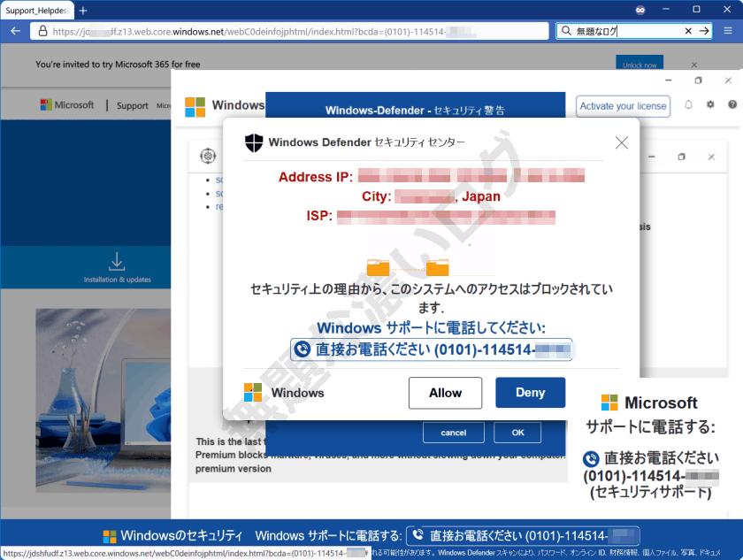Close the inner scanner panel
This screenshot has height=560, width=743.
pos(711,157)
